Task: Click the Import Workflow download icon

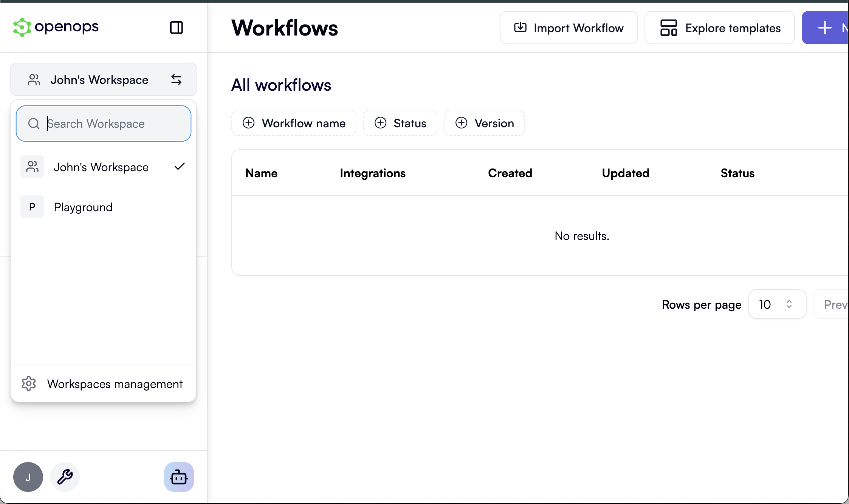Action: [521, 27]
